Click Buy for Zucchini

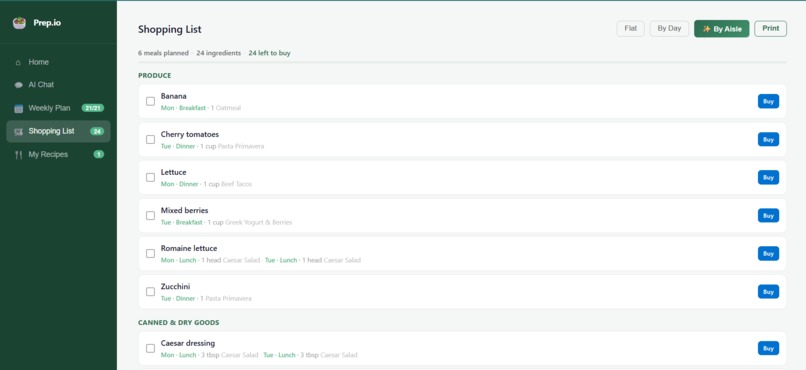(x=768, y=291)
